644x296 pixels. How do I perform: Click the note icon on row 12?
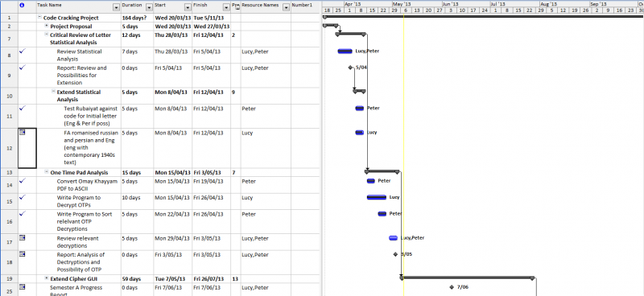tap(23, 132)
